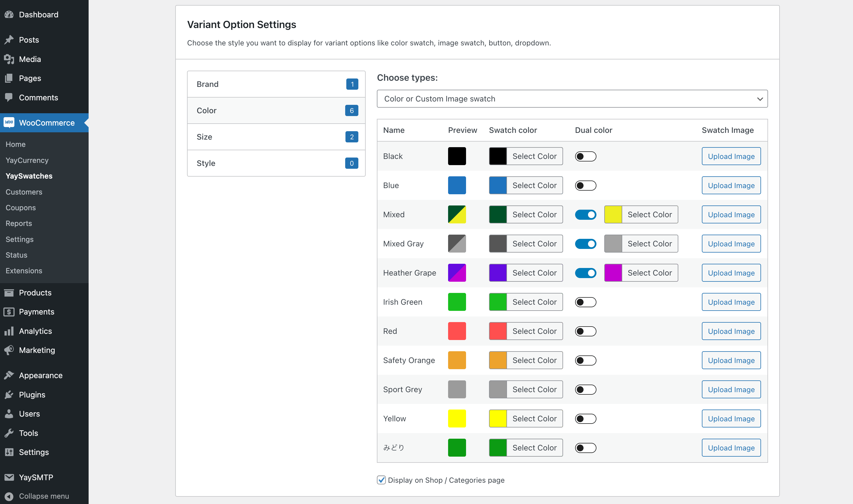Screen dimensions: 853x504
Task: Click the Posts pushpin icon
Action: point(9,40)
